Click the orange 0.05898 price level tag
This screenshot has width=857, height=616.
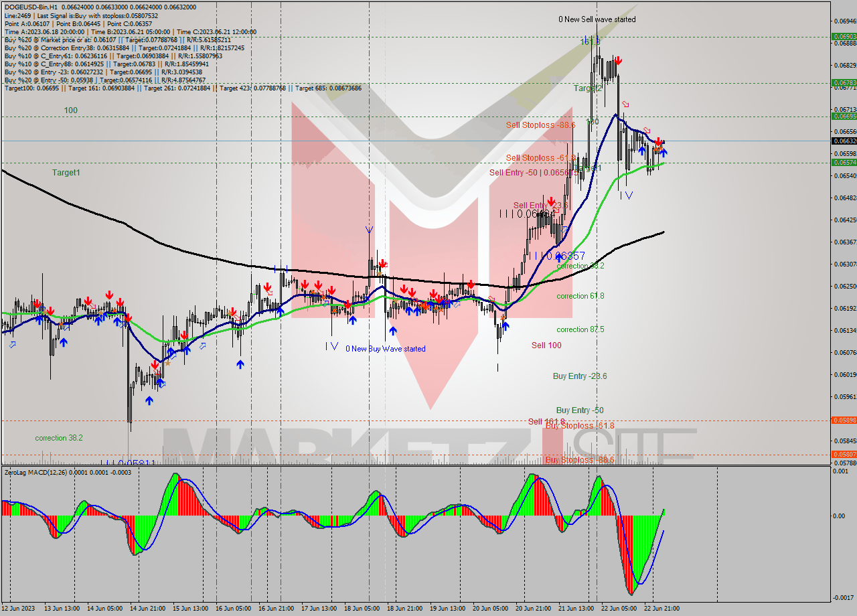[x=844, y=420]
